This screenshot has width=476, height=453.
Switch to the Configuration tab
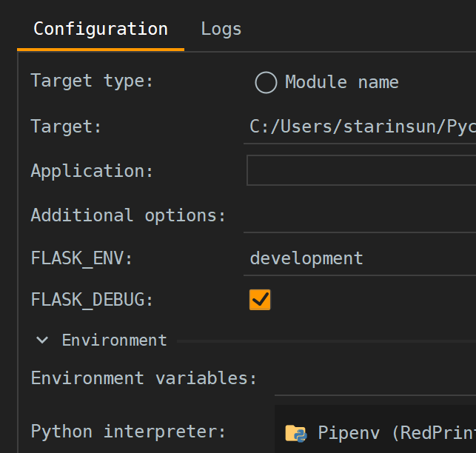pos(101,30)
